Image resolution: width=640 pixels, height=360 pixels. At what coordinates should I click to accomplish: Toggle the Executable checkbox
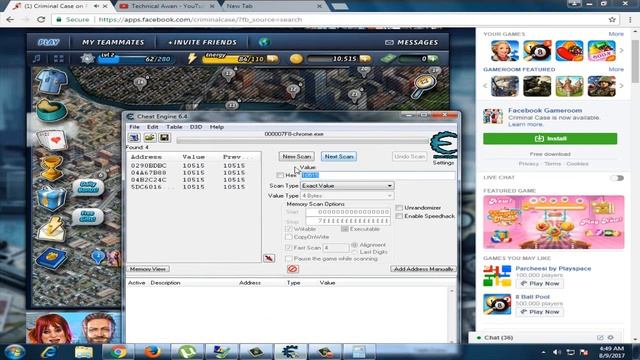(x=345, y=229)
